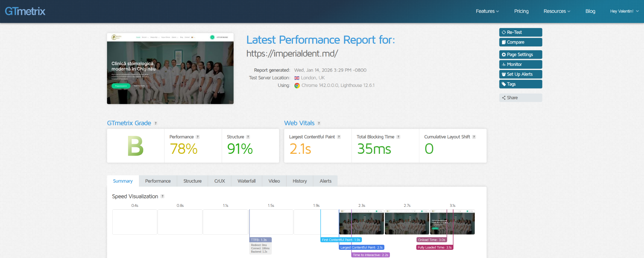This screenshot has width=644, height=258.
Task: Click Speed Visualization help icon
Action: [163, 196]
